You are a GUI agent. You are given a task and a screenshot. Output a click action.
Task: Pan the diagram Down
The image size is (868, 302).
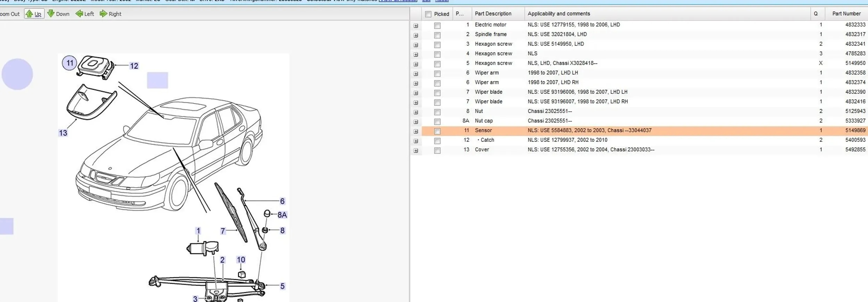tap(58, 14)
